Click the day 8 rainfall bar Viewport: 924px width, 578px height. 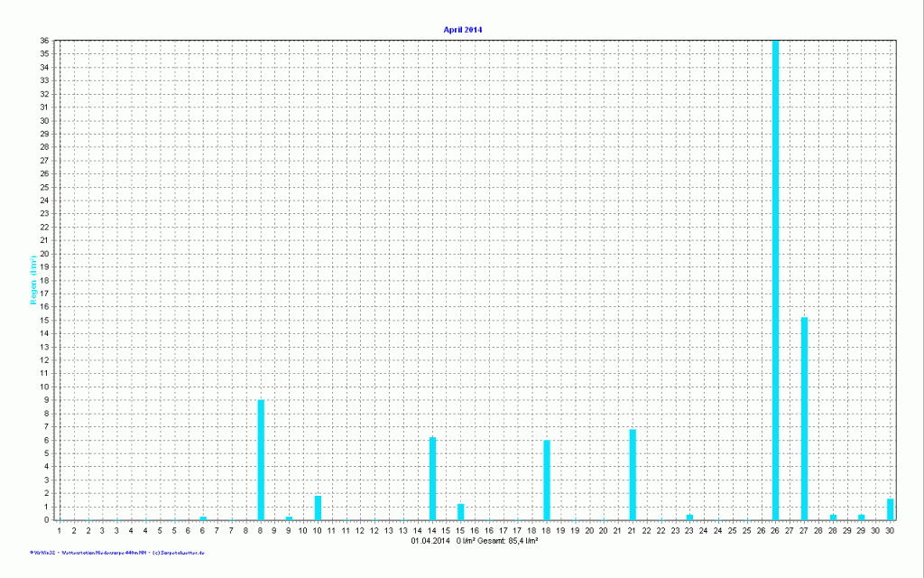[x=261, y=460]
